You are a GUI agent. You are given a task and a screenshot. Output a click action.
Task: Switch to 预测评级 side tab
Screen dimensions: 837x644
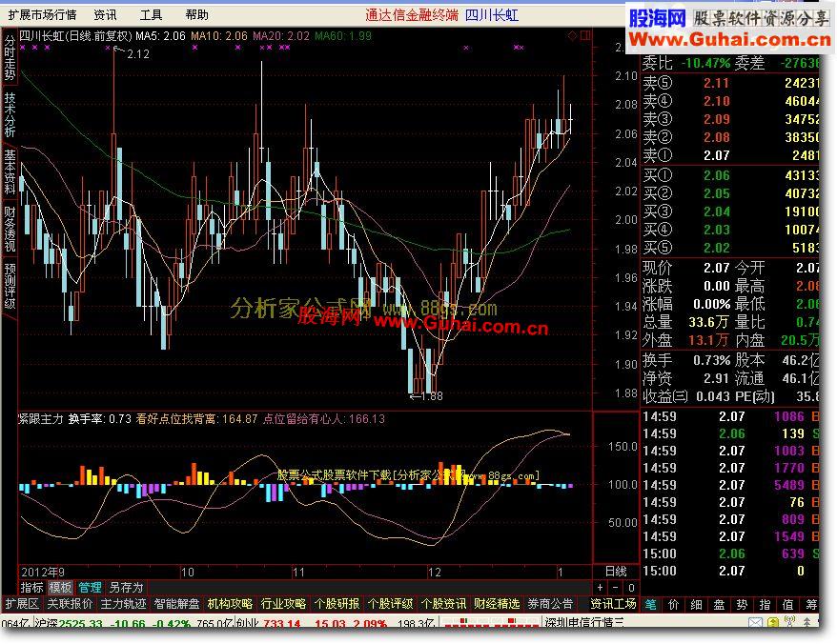(x=10, y=286)
